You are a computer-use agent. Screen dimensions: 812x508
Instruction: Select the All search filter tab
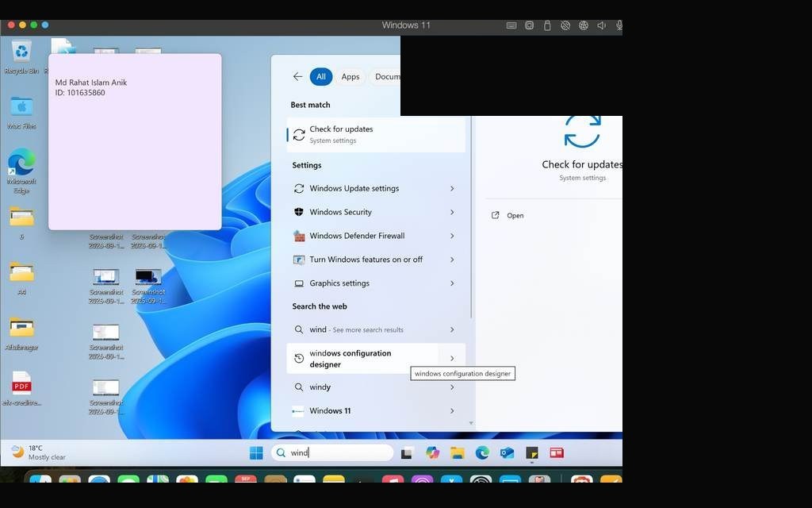tap(321, 77)
